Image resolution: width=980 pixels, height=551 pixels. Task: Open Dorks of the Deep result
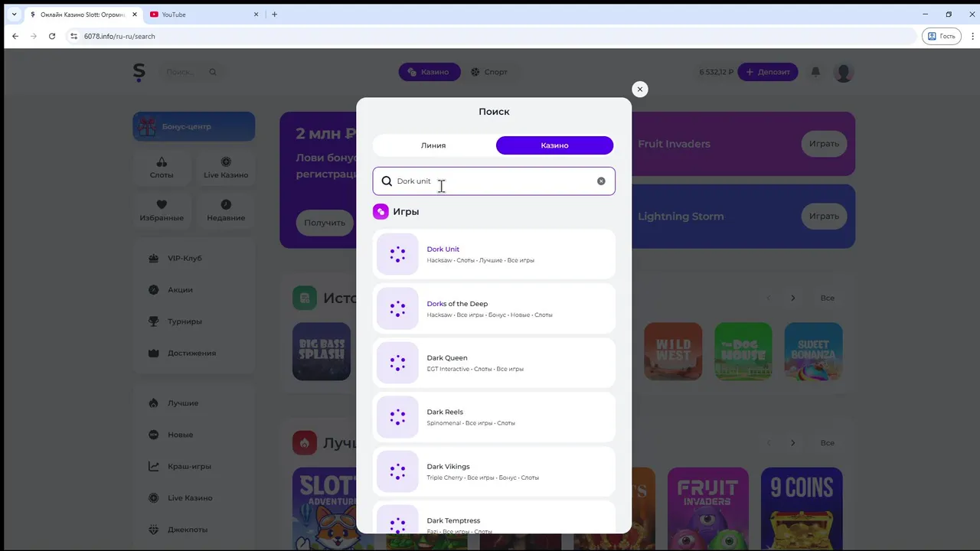(x=494, y=308)
